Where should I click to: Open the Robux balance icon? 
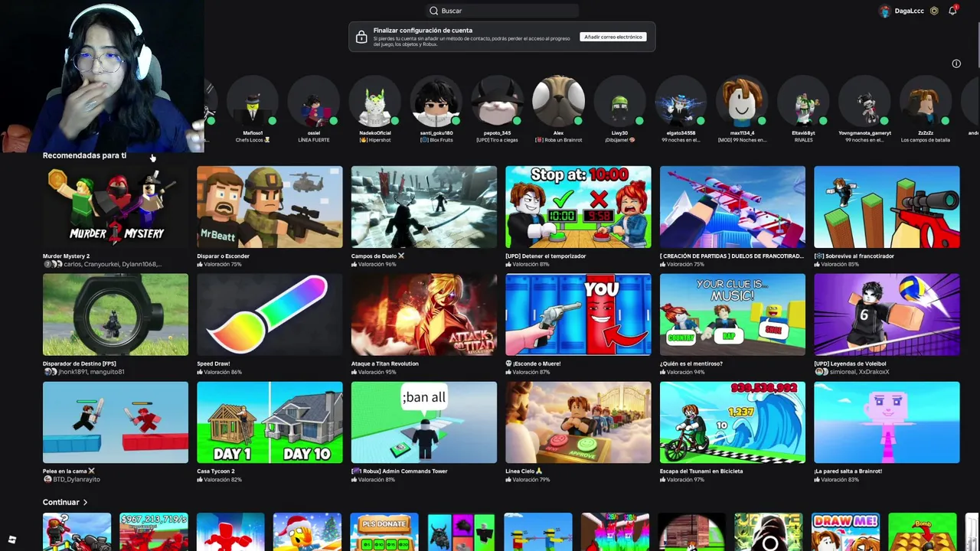(x=934, y=11)
